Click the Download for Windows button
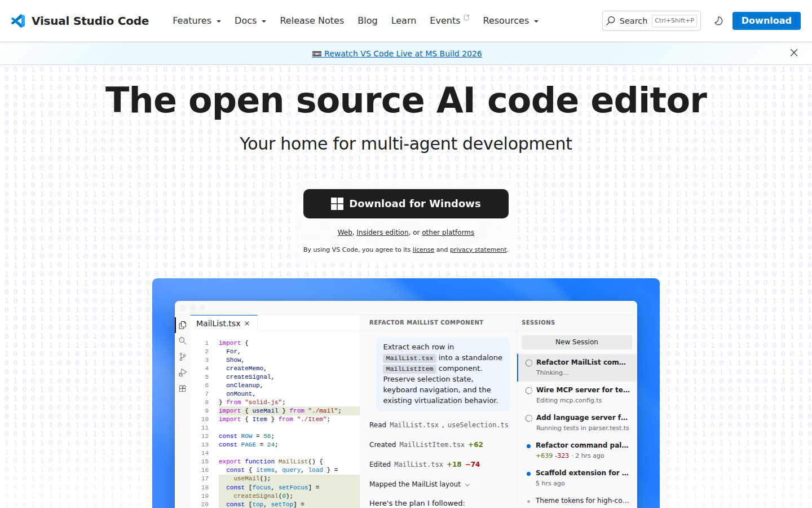This screenshot has height=508, width=812. (x=406, y=204)
